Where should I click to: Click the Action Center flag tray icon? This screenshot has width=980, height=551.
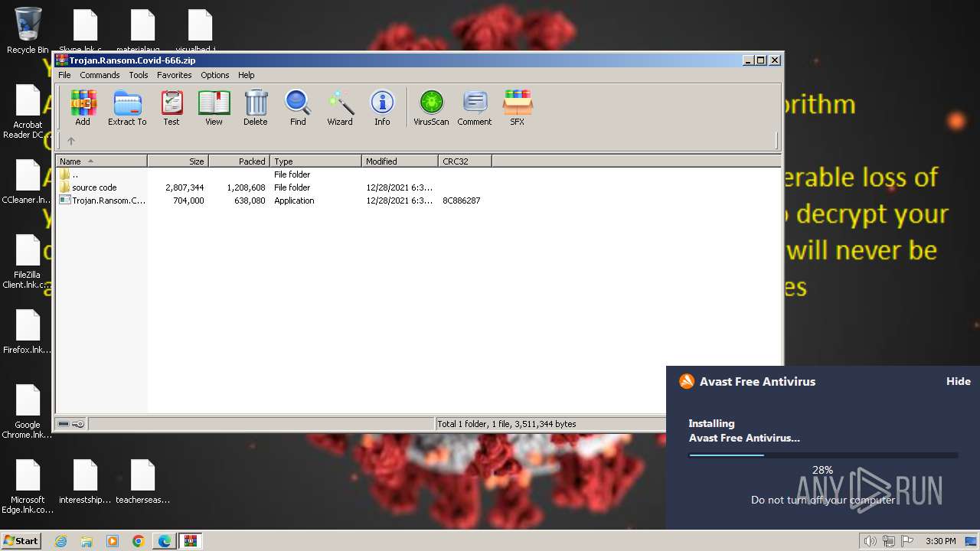[x=907, y=541]
